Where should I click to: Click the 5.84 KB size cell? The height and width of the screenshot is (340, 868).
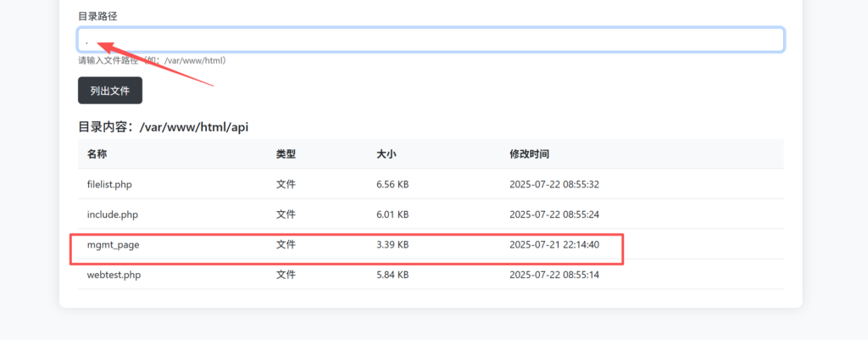392,275
